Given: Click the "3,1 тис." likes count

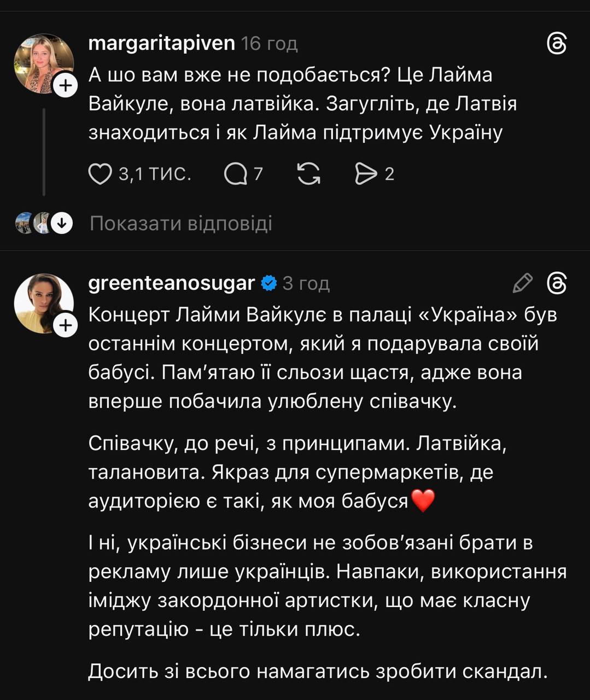Looking at the screenshot, I should (155, 174).
